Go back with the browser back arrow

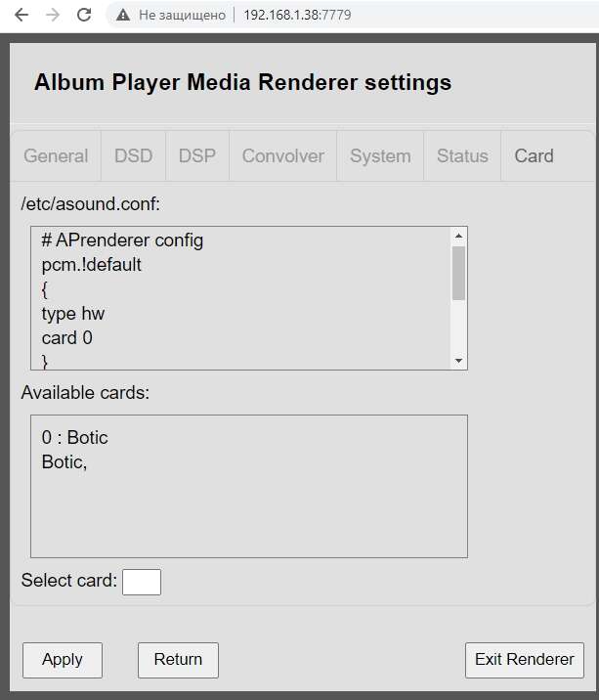(21, 15)
